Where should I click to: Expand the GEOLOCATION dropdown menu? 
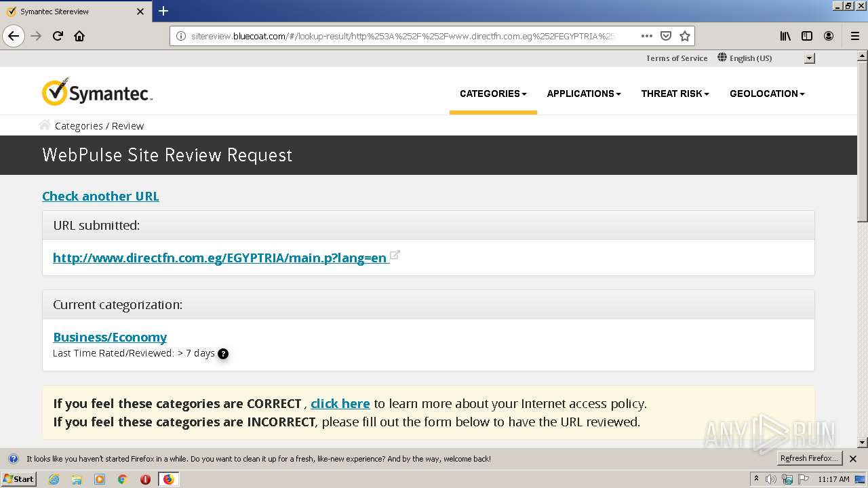click(x=767, y=94)
